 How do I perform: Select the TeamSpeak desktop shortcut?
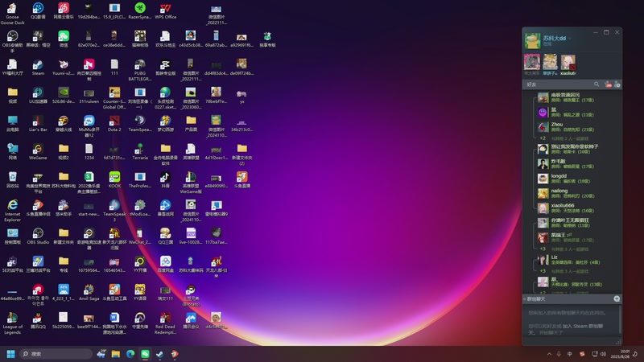click(140, 124)
